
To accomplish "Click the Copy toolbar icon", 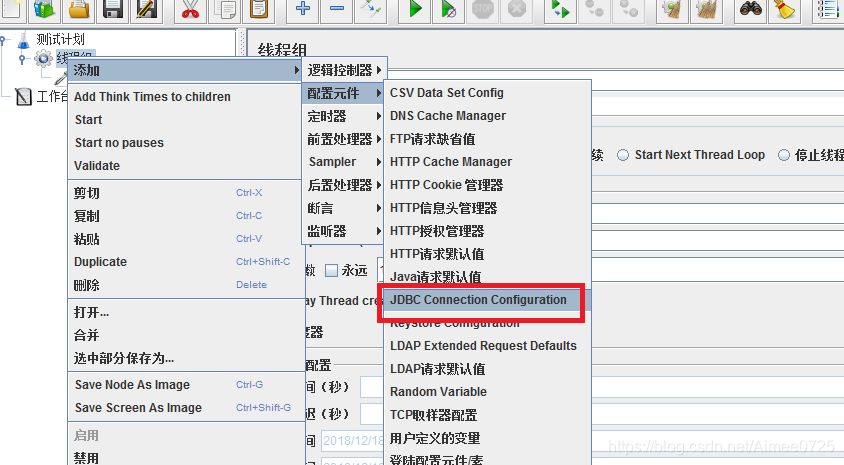I will pyautogui.click(x=224, y=9).
